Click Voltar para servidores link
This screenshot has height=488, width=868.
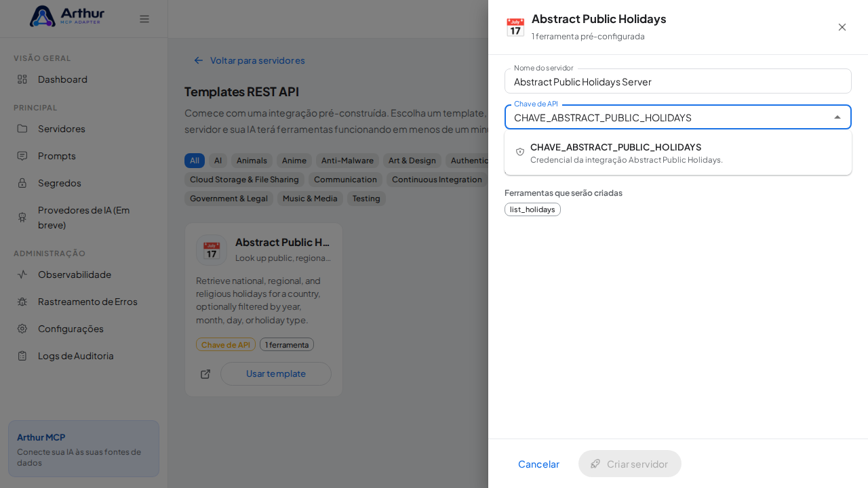tap(249, 60)
